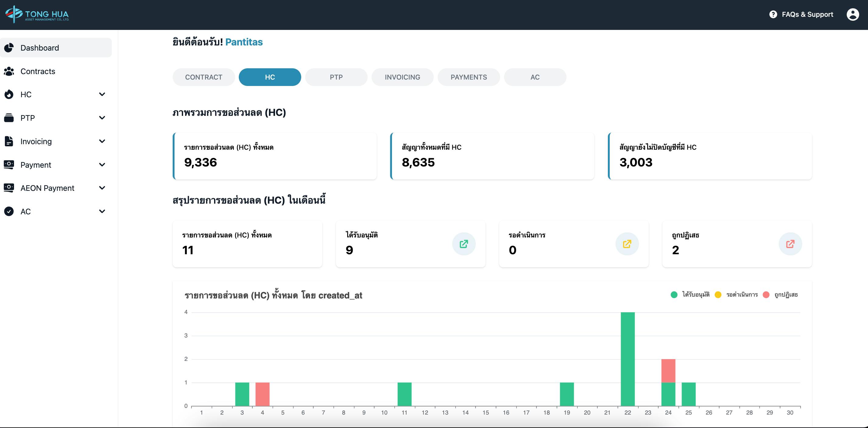868x428 pixels.
Task: Switch to the PAYMENTS tab
Action: [469, 77]
